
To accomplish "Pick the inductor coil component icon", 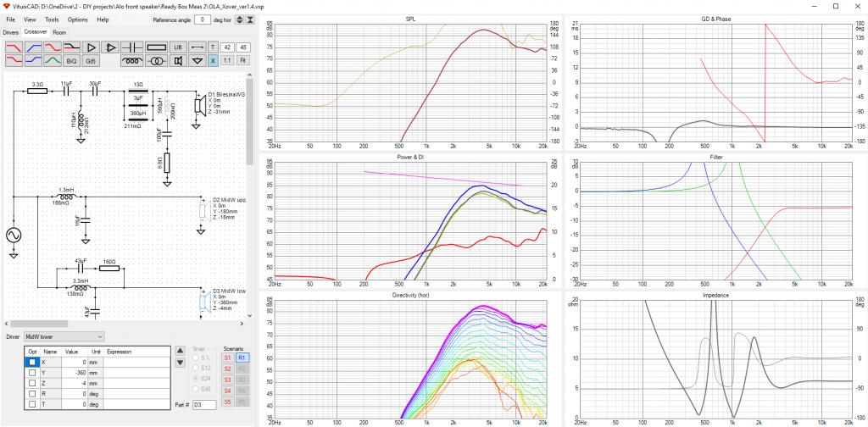I will (131, 60).
